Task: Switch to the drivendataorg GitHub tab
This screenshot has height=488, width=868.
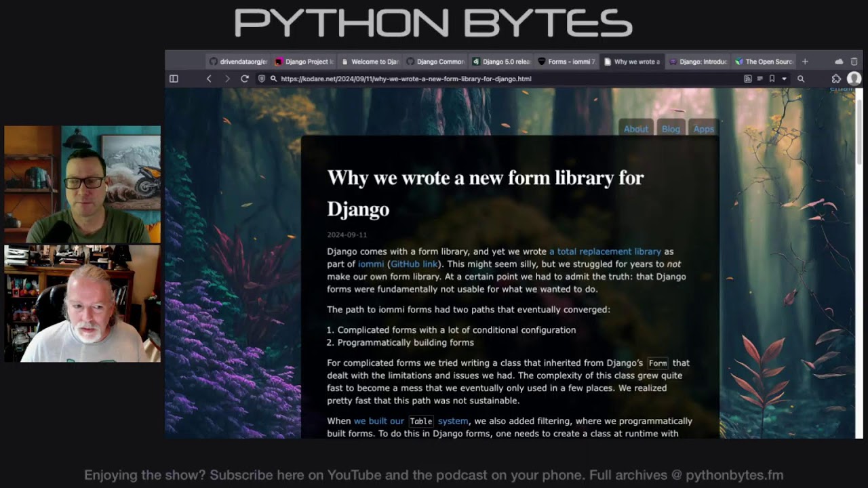Action: click(x=238, y=62)
